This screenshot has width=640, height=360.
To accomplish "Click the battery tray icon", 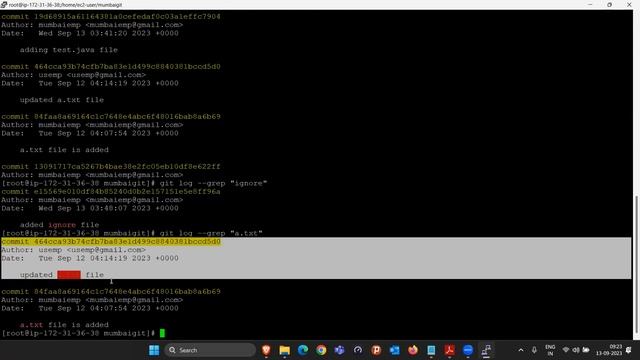I will 586,350.
